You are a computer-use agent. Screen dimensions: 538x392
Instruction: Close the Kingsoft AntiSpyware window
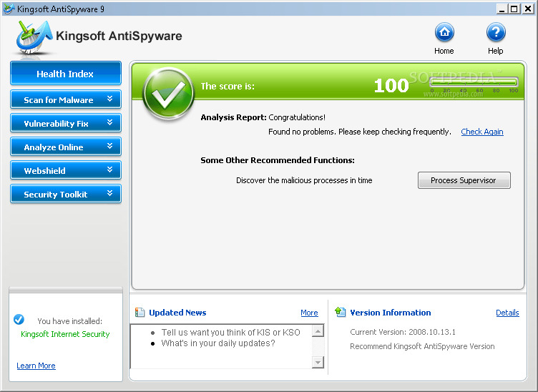pos(527,9)
